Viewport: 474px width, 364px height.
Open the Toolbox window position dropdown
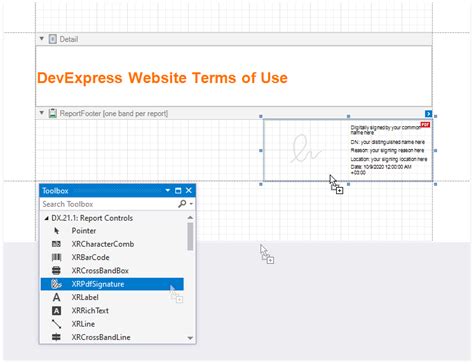(x=168, y=190)
